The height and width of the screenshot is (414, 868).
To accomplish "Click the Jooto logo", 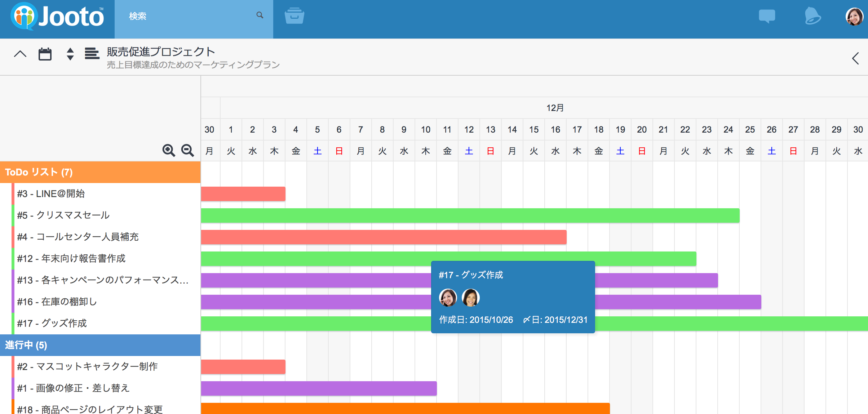I will coord(58,17).
